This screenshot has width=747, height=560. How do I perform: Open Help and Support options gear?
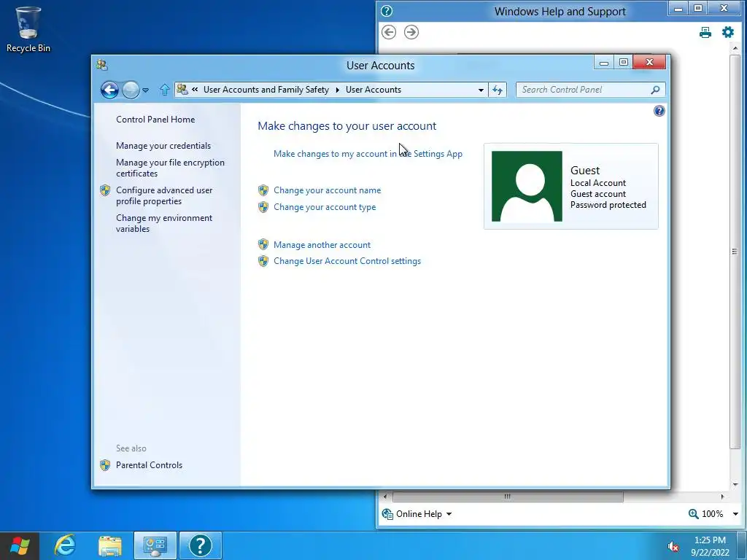(727, 32)
